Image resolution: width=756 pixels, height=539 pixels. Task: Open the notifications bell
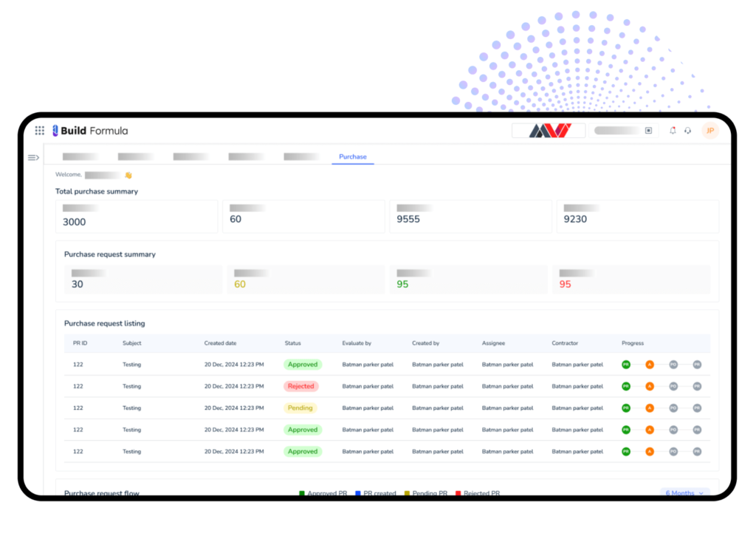point(673,131)
